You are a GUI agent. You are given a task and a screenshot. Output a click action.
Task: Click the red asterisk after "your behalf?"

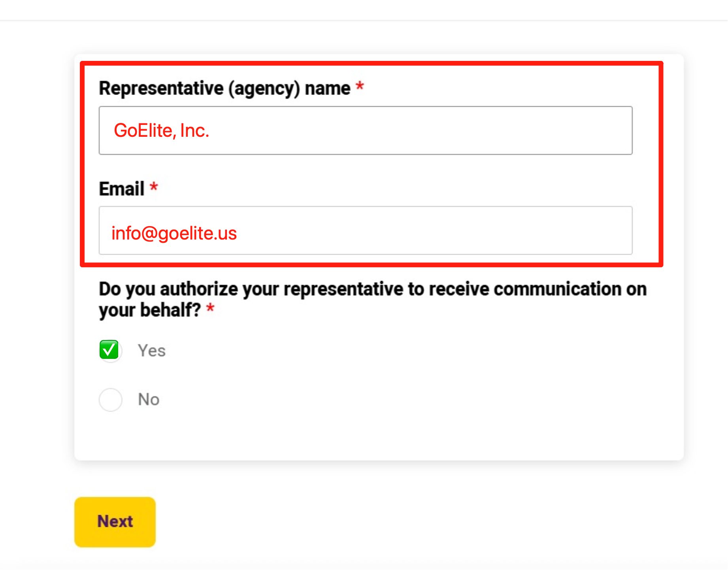210,308
